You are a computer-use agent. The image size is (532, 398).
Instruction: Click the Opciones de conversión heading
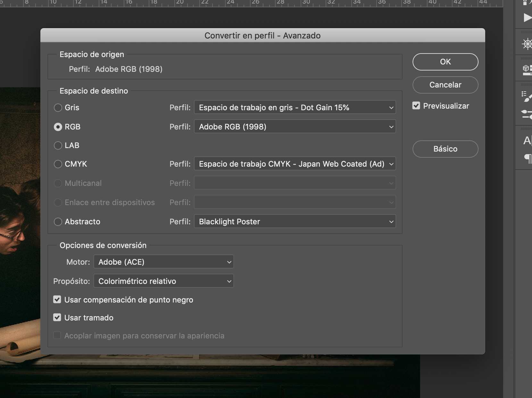(x=103, y=245)
